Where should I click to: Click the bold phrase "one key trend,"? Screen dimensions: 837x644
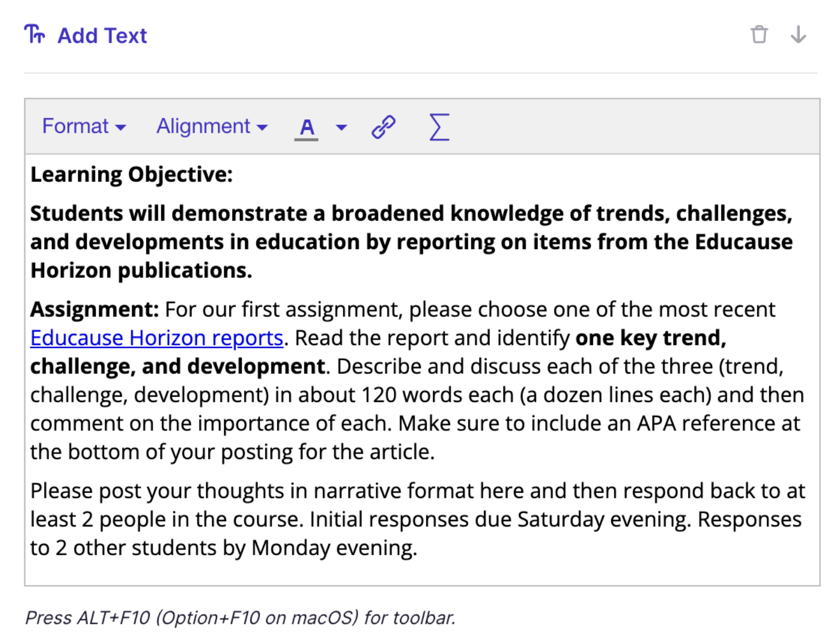pos(651,338)
